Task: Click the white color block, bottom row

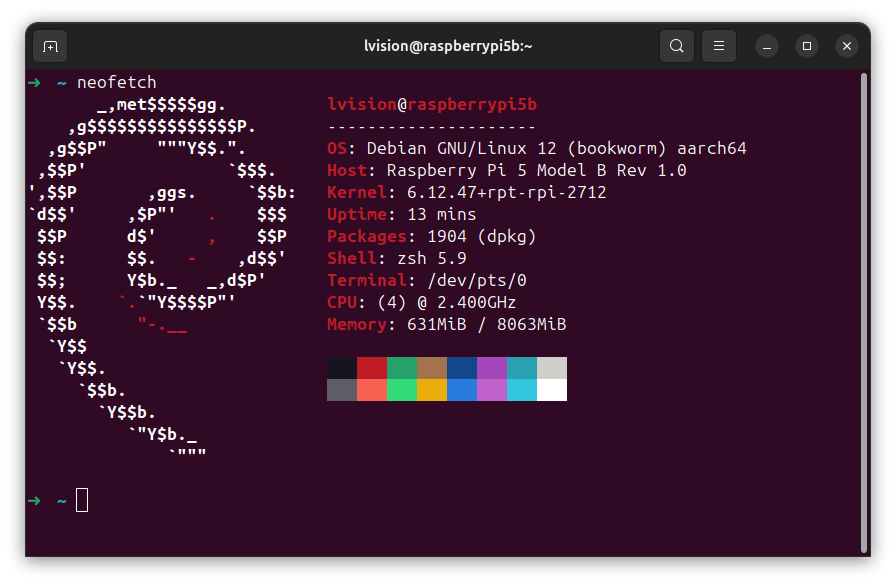Action: click(552, 390)
